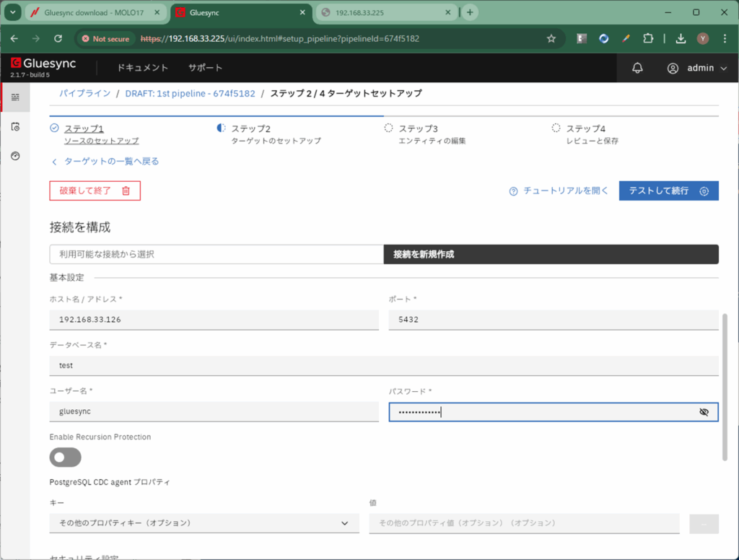Expand the Chrome tab search chevron
This screenshot has height=560, width=739.
[12, 12]
